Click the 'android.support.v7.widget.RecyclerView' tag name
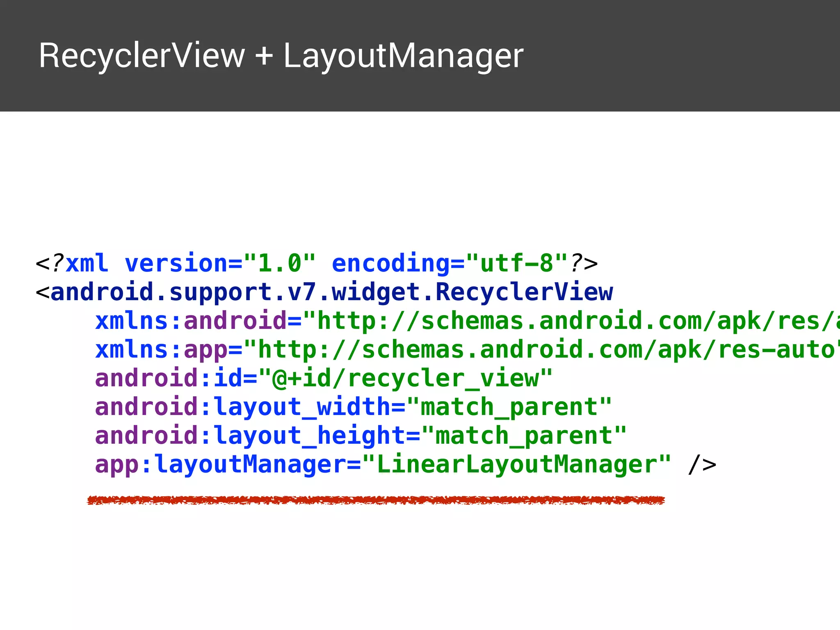Viewport: 840px width, 630px height. 332,292
